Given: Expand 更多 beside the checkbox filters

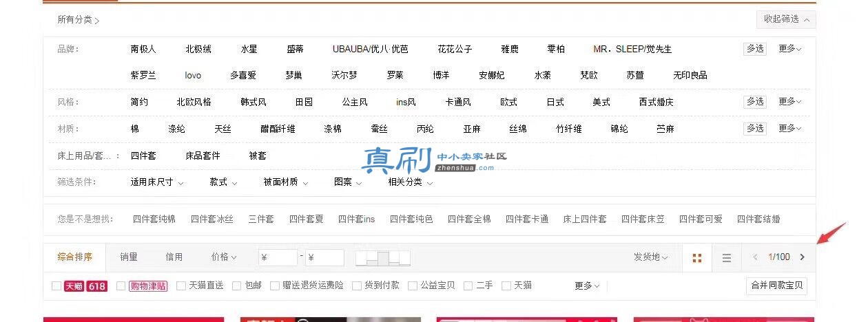Looking at the screenshot, I should click(587, 286).
